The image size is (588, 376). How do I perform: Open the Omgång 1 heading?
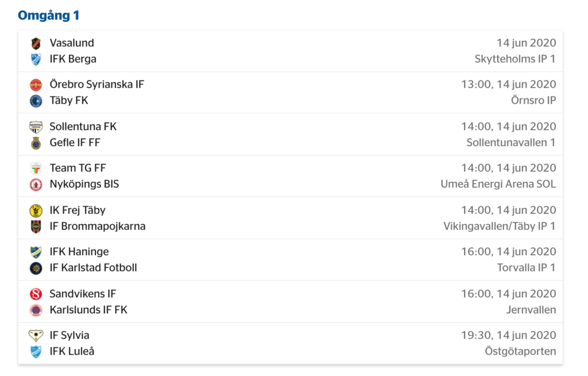coord(48,16)
